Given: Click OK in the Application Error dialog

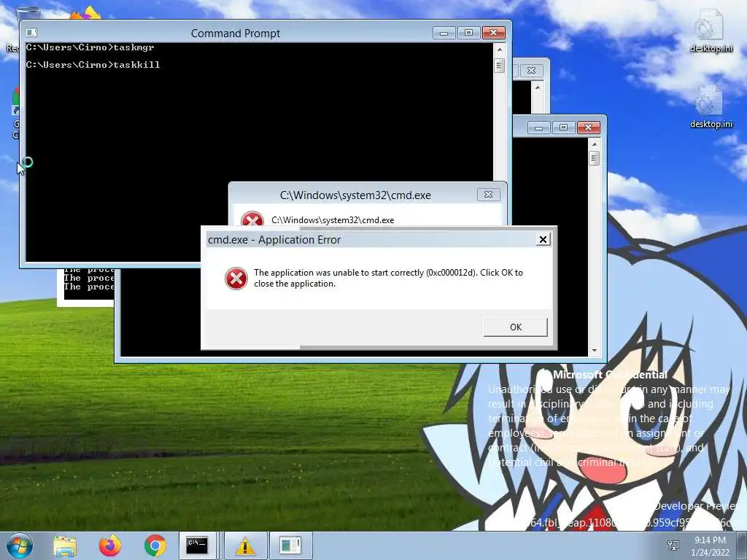Looking at the screenshot, I should pyautogui.click(x=516, y=327).
